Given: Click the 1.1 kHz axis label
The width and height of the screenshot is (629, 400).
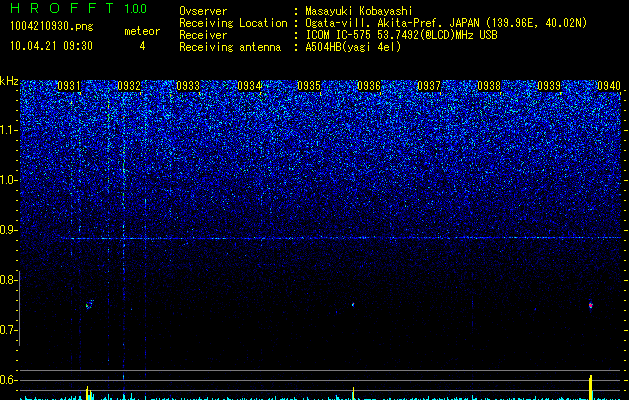Looking at the screenshot, I should pos(9,130).
